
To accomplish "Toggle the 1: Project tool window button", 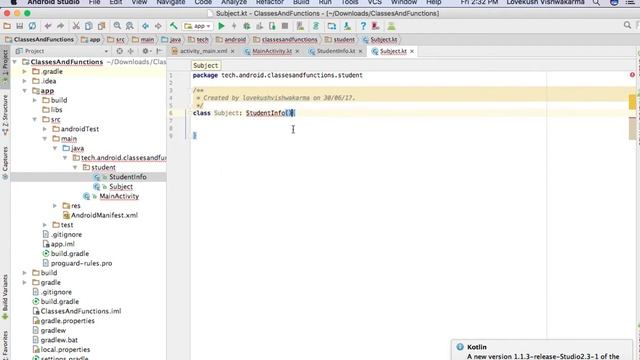I will pos(5,66).
